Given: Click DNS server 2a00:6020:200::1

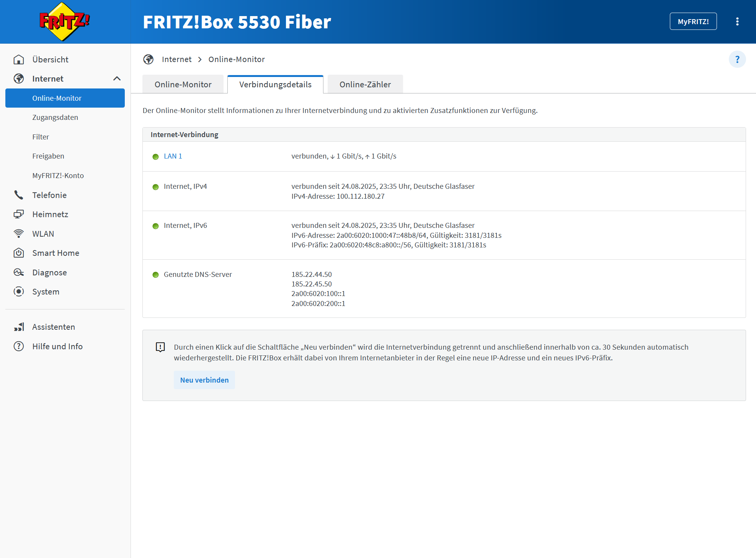Looking at the screenshot, I should click(318, 303).
